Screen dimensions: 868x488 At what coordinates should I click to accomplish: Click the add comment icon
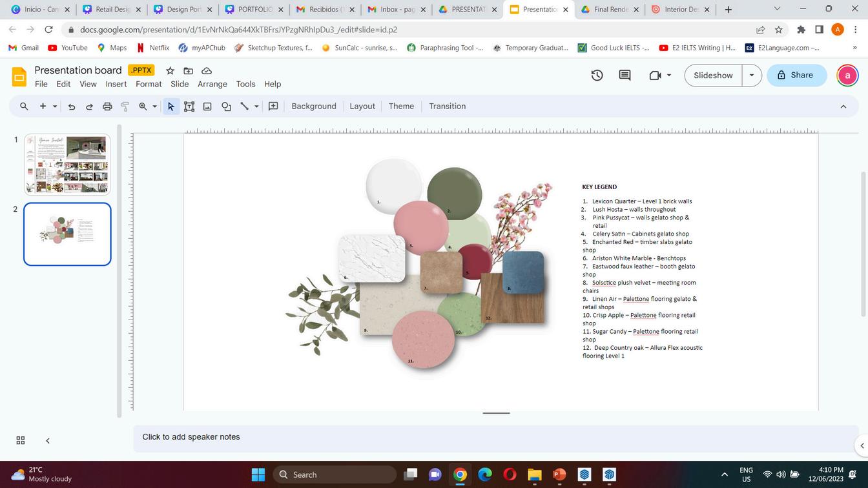(x=273, y=107)
